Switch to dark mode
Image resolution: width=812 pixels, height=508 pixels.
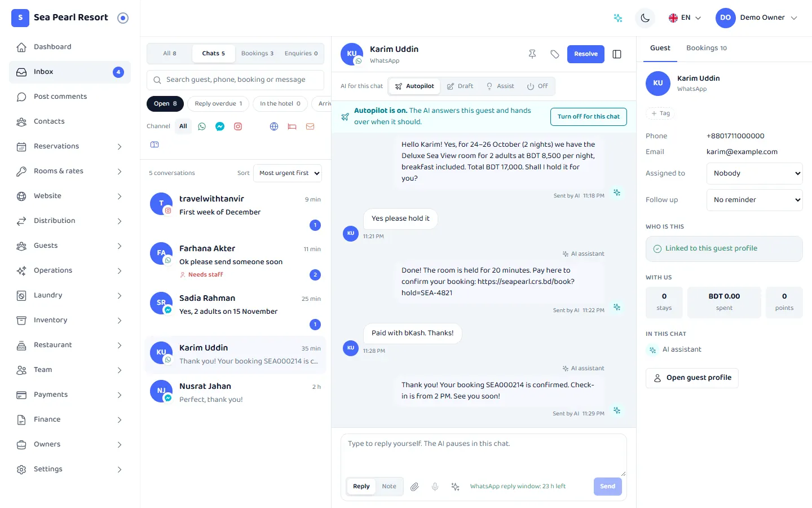click(645, 18)
